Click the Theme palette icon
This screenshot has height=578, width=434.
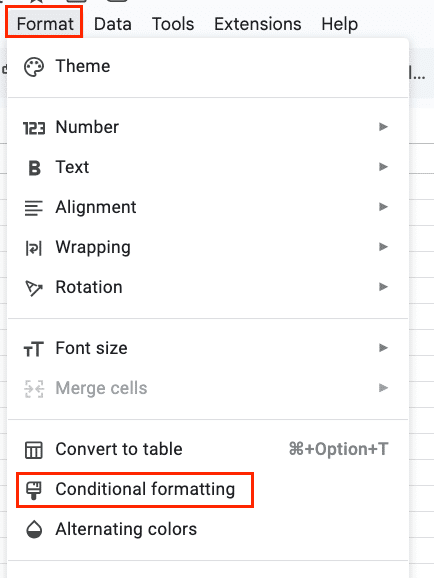(x=34, y=67)
